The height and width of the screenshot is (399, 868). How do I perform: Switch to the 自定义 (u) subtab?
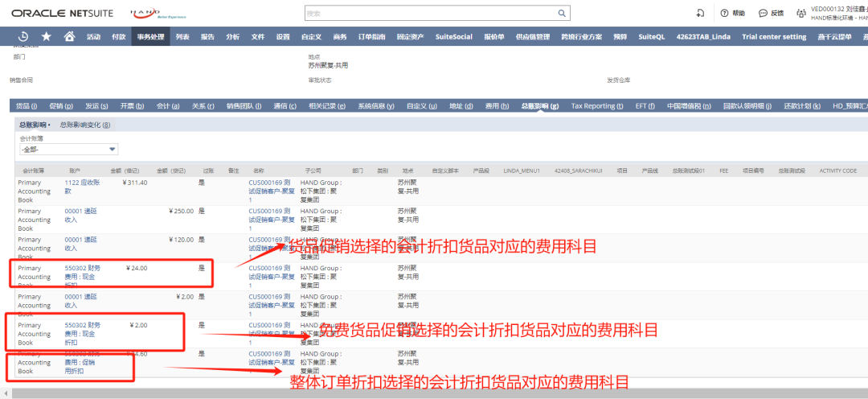pos(421,106)
